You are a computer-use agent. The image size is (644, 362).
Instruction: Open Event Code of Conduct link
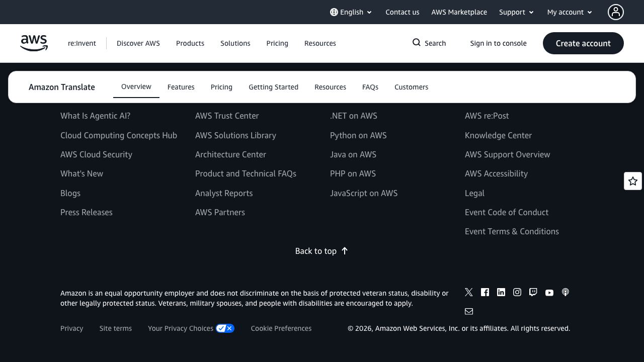click(507, 212)
